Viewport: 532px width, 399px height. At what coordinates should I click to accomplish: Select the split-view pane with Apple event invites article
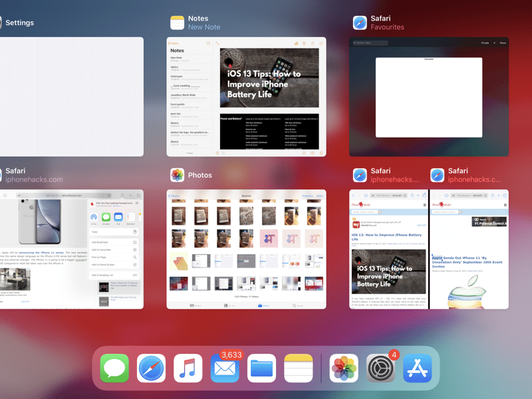(x=469, y=249)
